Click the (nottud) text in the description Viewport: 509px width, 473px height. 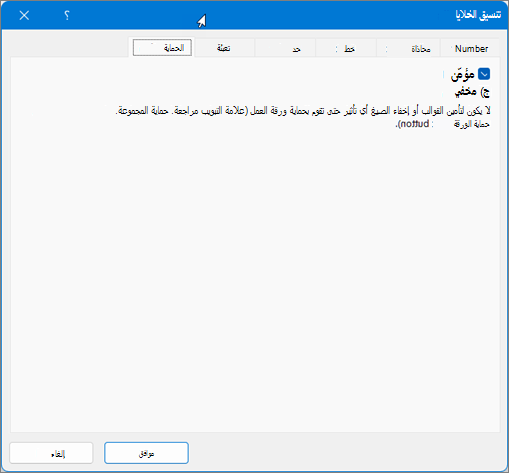coord(413,124)
